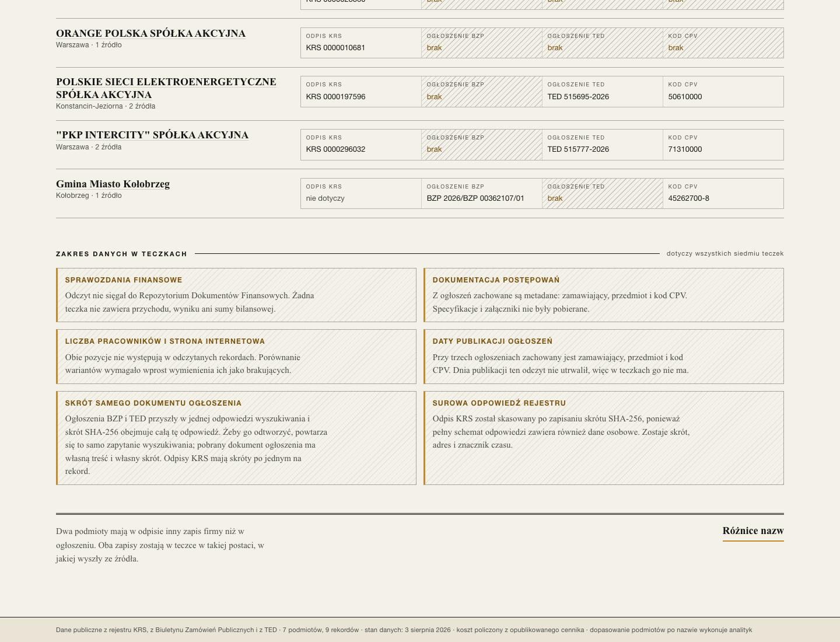Select KRS 0000010681 in the Orange Polska row

335,48
